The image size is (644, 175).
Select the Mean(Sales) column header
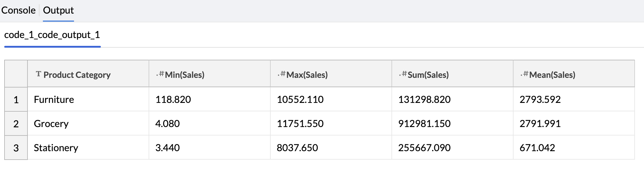click(x=552, y=75)
